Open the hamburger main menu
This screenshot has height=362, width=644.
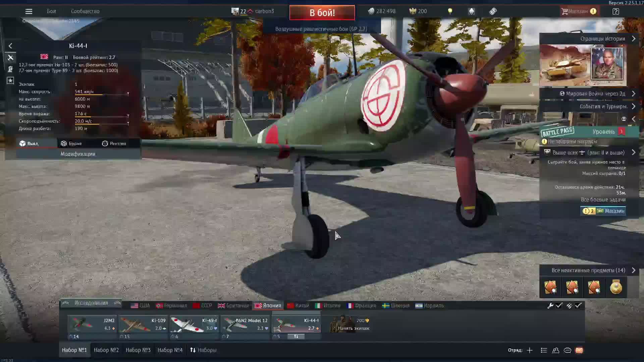[29, 11]
